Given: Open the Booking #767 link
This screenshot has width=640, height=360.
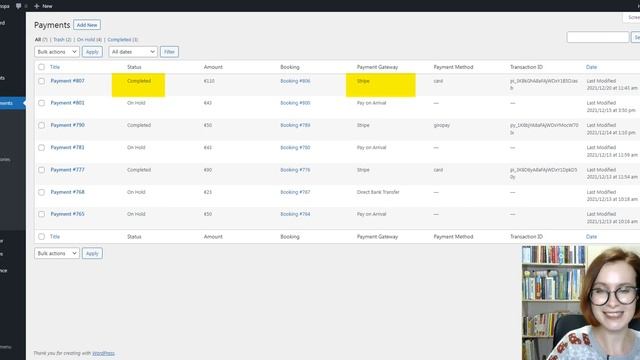Looking at the screenshot, I should click(x=295, y=192).
